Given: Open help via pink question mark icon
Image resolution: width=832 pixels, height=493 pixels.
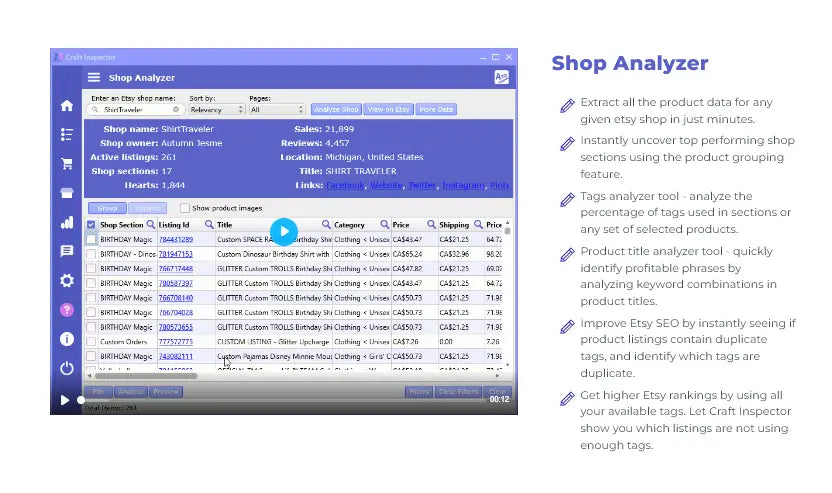Looking at the screenshot, I should click(67, 310).
